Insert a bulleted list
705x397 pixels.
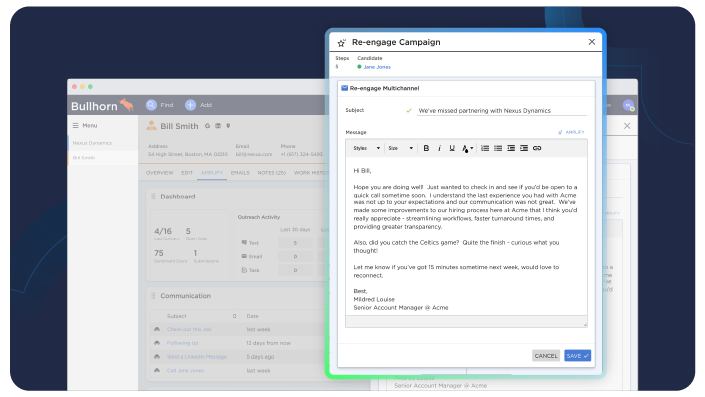498,148
